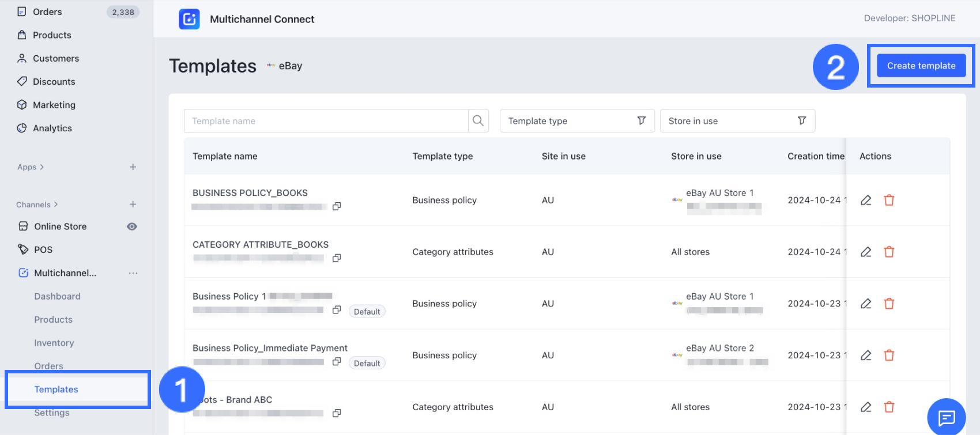Go to Templates in sidebar
Screen dimensions: 980x435
(56, 389)
